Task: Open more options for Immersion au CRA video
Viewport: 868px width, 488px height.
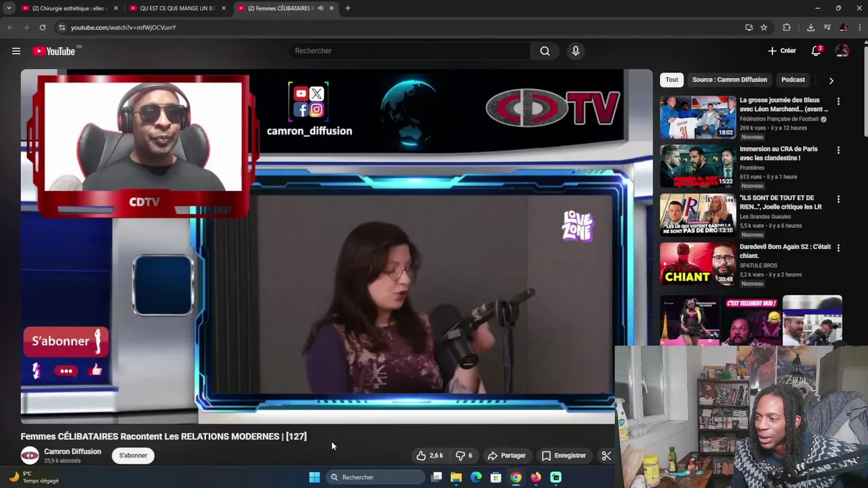Action: click(838, 150)
